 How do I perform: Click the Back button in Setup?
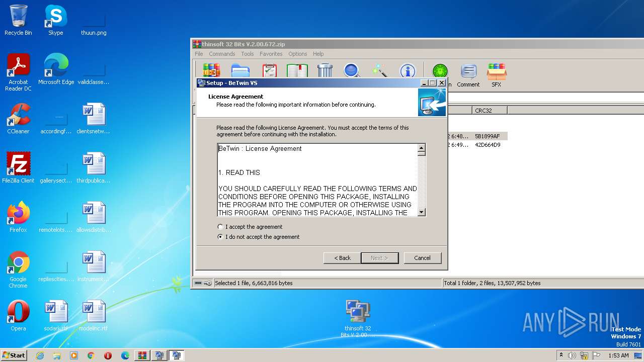(342, 258)
